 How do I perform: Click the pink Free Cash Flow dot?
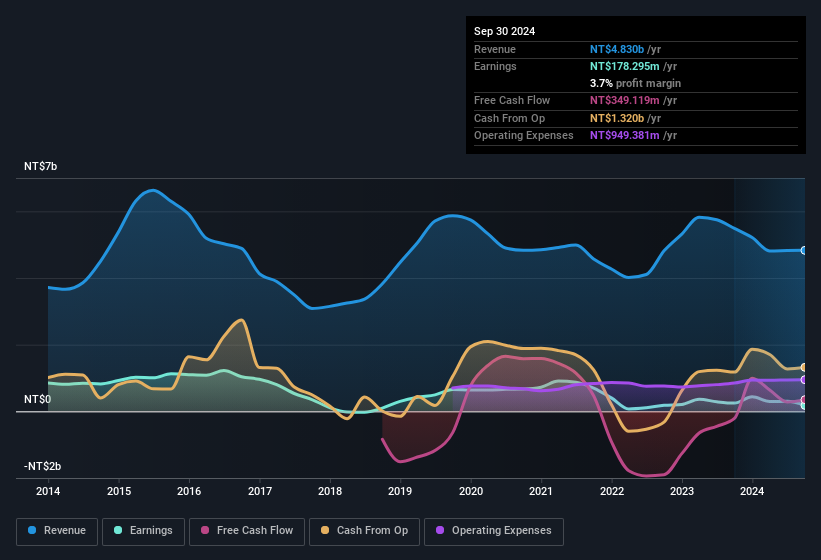coord(206,530)
